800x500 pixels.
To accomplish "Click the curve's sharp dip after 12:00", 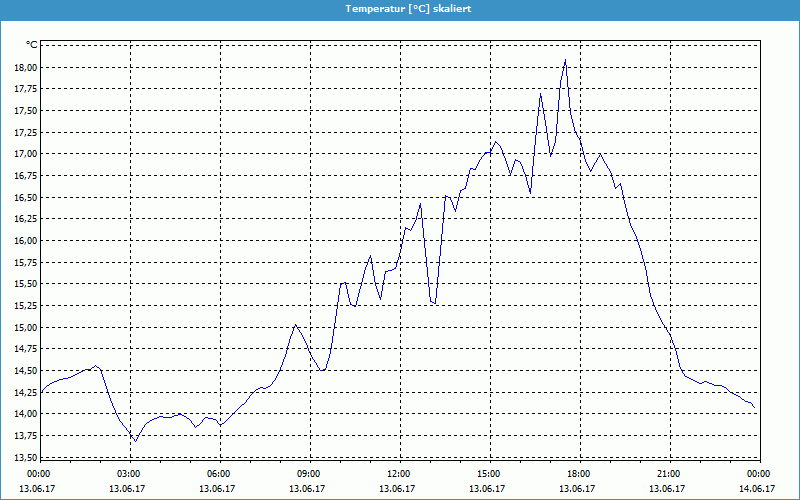I will pyautogui.click(x=433, y=302).
